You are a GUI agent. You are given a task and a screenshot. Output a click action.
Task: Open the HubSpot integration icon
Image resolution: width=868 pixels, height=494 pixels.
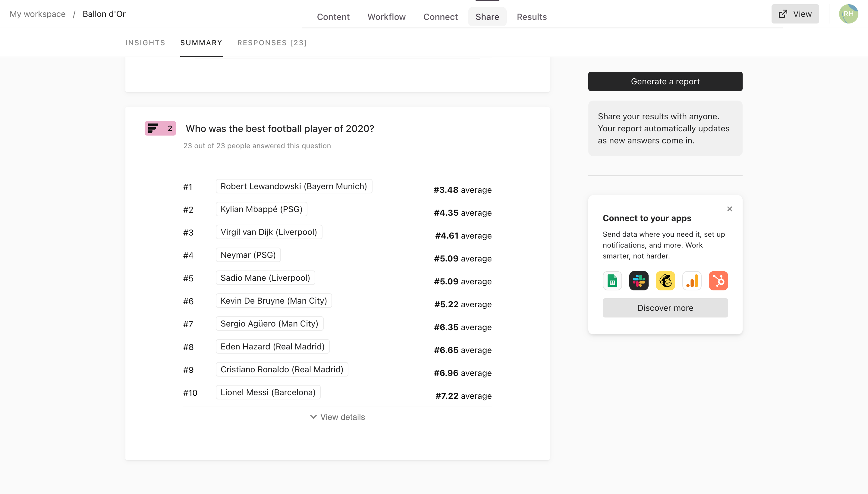[x=718, y=281]
